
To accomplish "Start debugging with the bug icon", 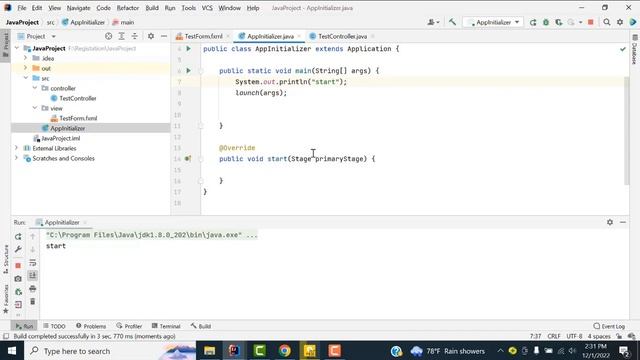I will pyautogui.click(x=546, y=22).
